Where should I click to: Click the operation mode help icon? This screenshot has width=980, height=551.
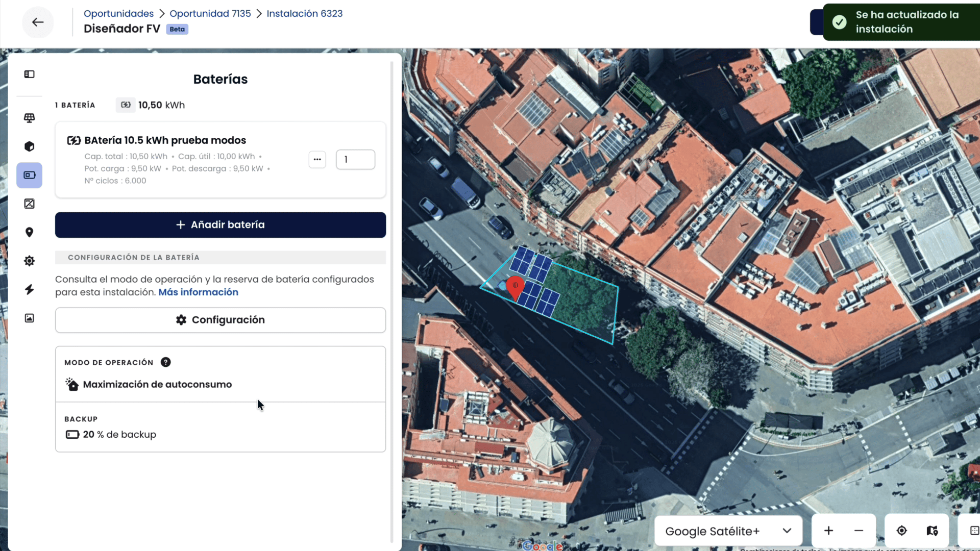[165, 362]
